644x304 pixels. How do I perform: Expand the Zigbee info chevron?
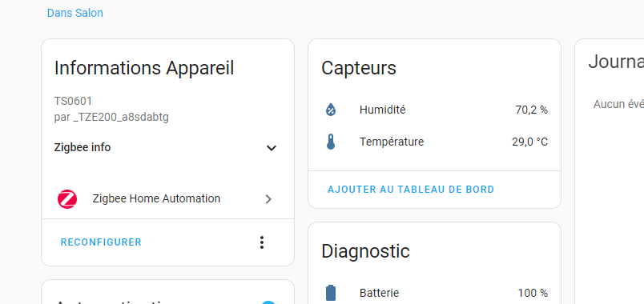[271, 148]
